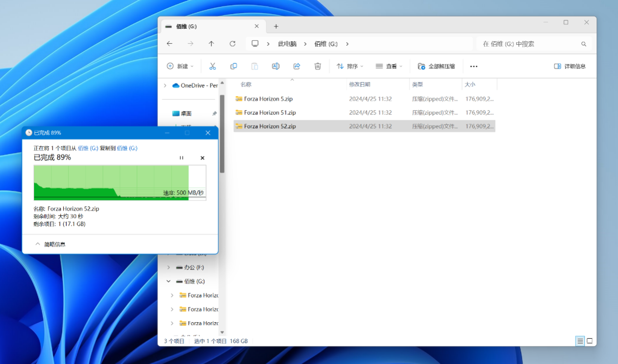Go up one folder level
The width and height of the screenshot is (618, 364).
click(211, 44)
